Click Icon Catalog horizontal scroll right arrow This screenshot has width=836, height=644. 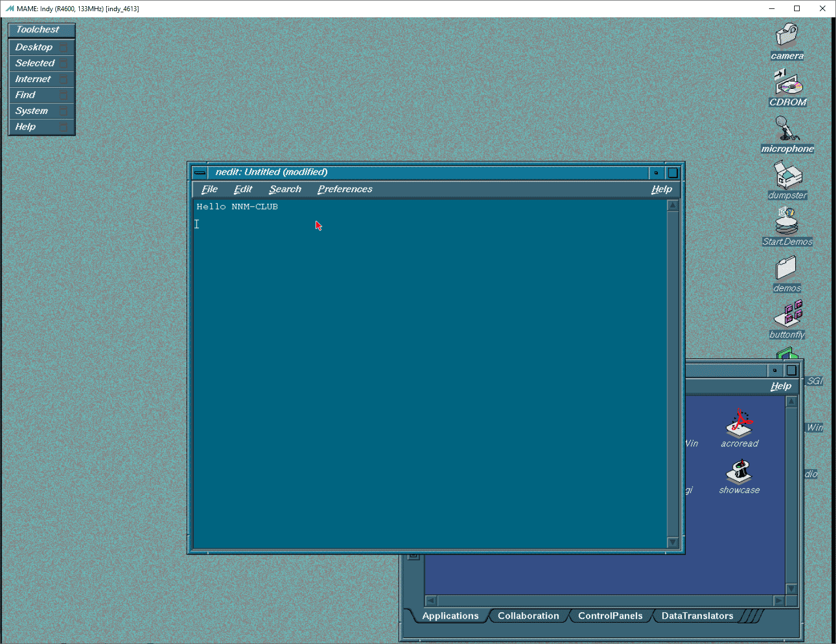[779, 601]
